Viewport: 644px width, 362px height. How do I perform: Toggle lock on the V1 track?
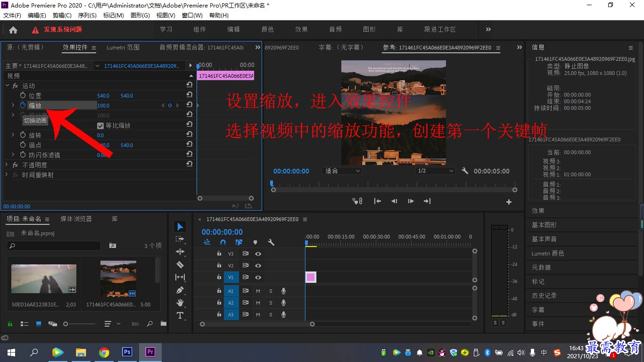click(x=219, y=278)
